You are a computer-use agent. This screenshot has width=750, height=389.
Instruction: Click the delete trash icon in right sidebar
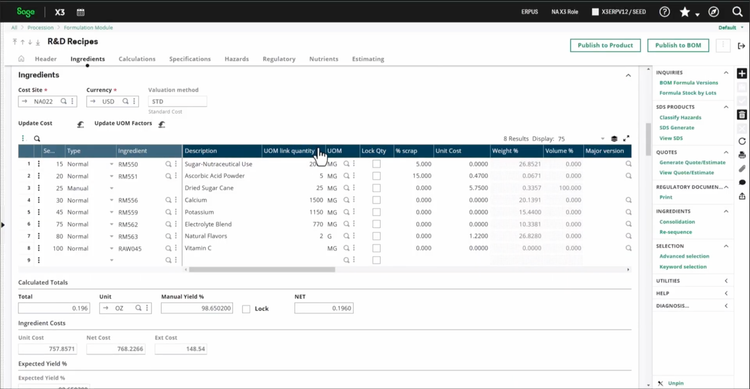click(x=742, y=115)
